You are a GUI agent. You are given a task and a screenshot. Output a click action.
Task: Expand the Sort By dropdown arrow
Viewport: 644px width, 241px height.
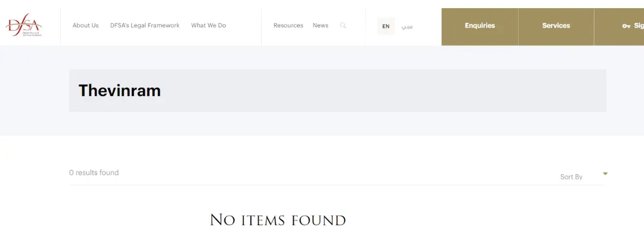pos(605,174)
